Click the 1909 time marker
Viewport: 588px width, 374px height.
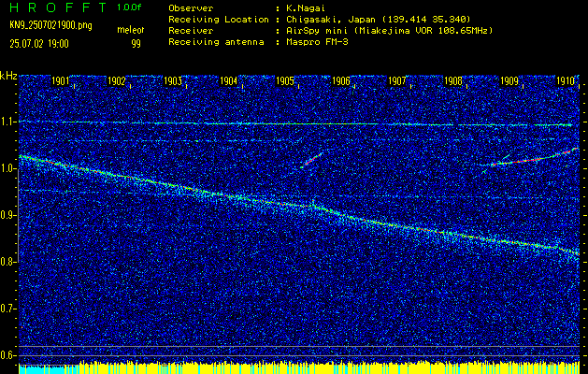tap(509, 81)
